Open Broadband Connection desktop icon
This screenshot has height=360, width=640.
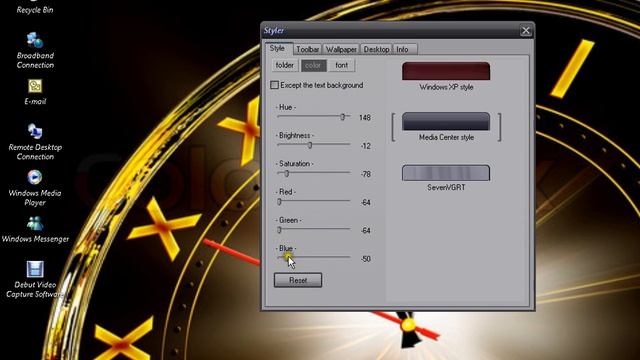(x=35, y=51)
